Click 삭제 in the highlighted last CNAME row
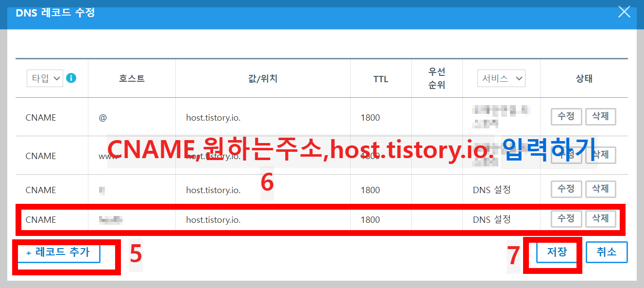Screen dimensions: 644x288 [601, 218]
